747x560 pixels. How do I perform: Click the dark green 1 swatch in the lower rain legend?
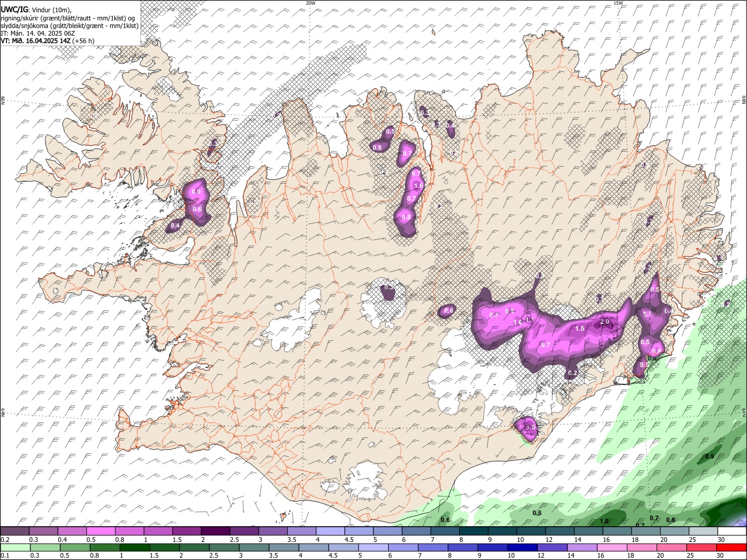point(134,547)
